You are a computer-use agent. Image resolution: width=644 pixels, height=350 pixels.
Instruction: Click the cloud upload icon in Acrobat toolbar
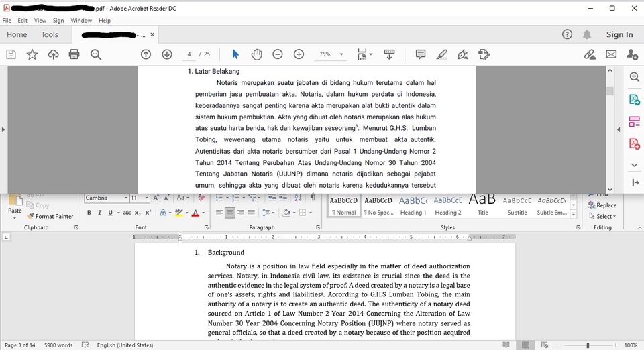(54, 54)
